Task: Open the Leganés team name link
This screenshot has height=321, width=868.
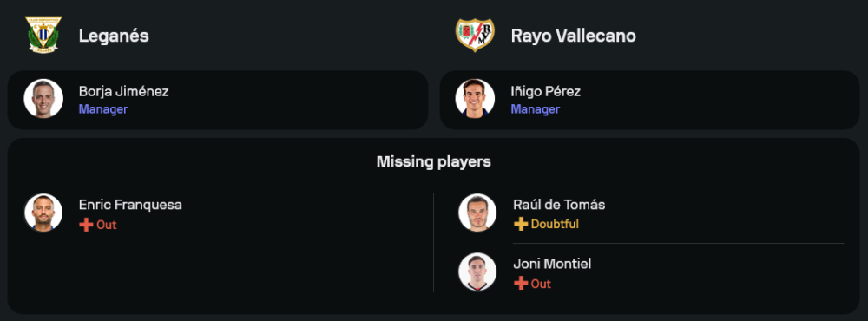Action: (x=114, y=36)
